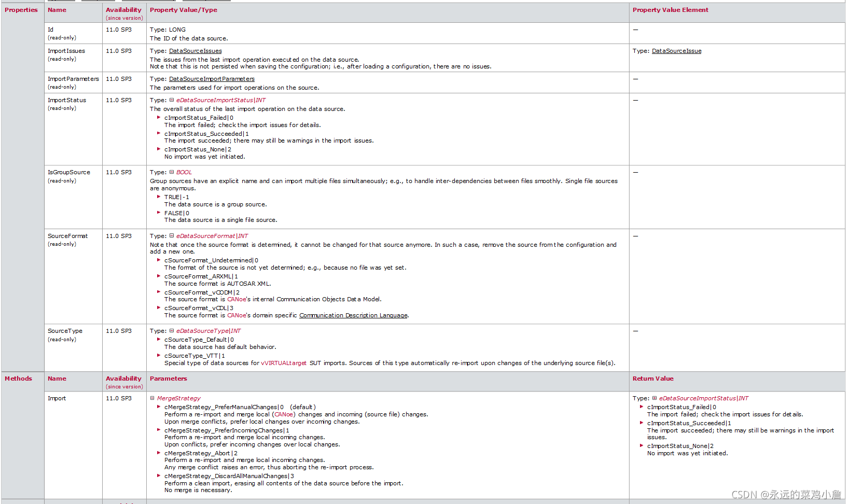Click the Return Value column header
Screen dimensions: 849x504
[x=653, y=379]
